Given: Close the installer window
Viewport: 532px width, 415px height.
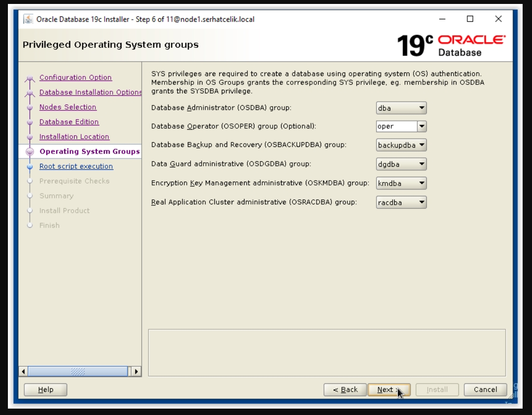Looking at the screenshot, I should click(498, 19).
